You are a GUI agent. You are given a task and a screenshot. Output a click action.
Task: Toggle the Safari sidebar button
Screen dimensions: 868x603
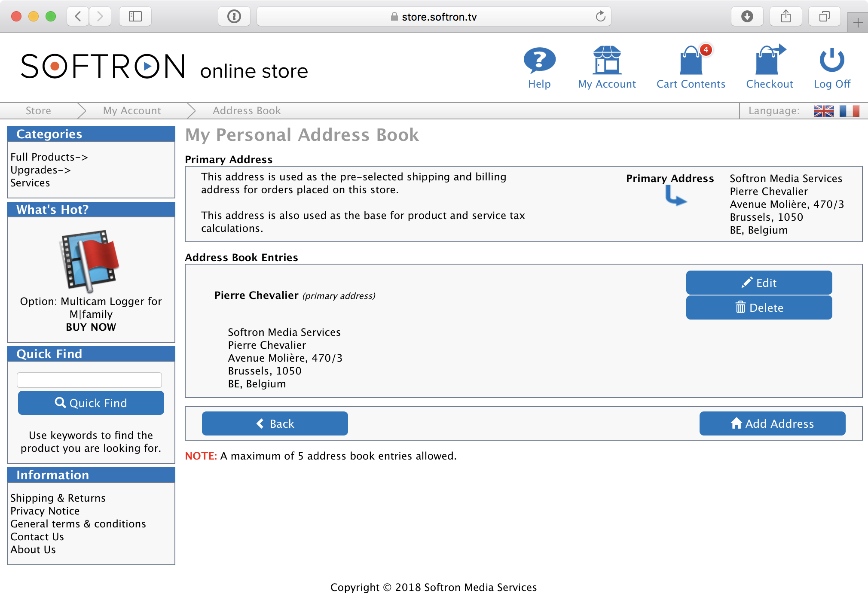pyautogui.click(x=135, y=16)
